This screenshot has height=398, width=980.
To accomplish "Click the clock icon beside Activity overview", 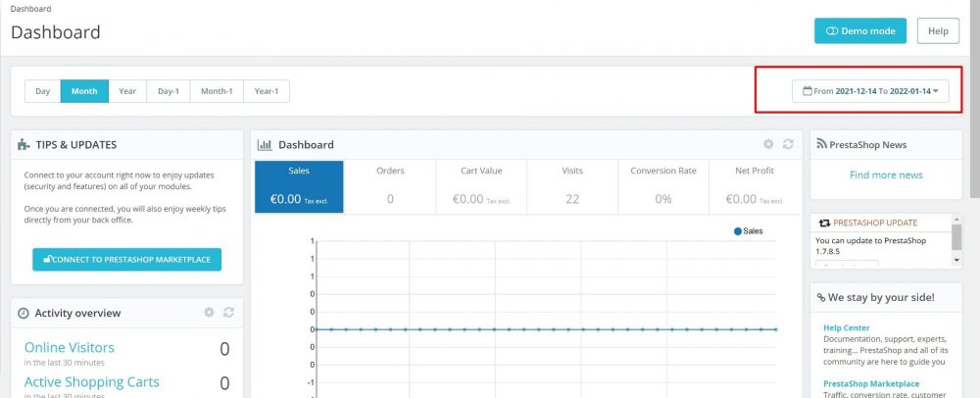I will (24, 313).
